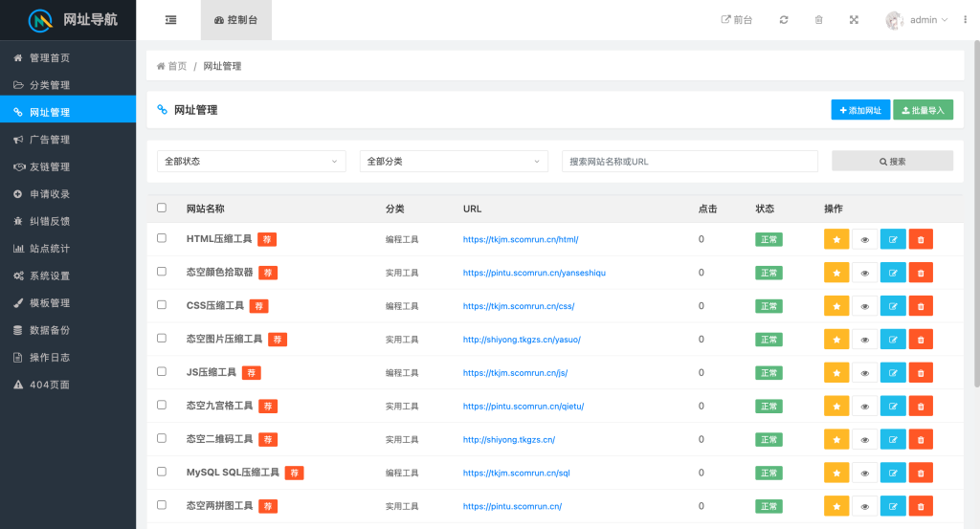Image resolution: width=980 pixels, height=529 pixels.
Task: Click edit icon for 态空颜色拾取器
Action: 893,273
